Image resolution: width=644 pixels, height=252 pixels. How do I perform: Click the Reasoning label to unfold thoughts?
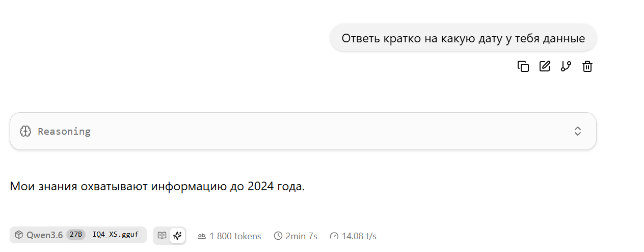click(x=64, y=131)
